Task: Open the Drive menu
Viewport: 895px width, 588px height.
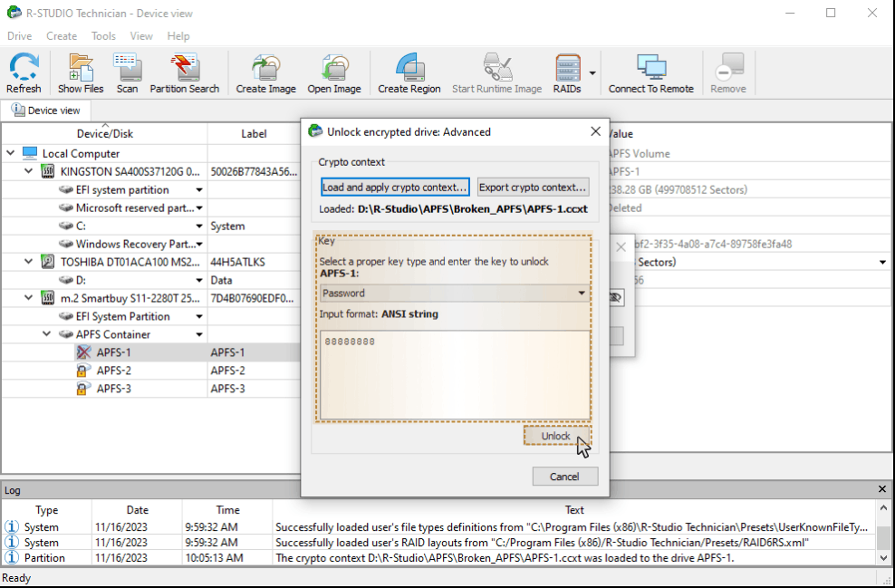Action: click(x=19, y=35)
